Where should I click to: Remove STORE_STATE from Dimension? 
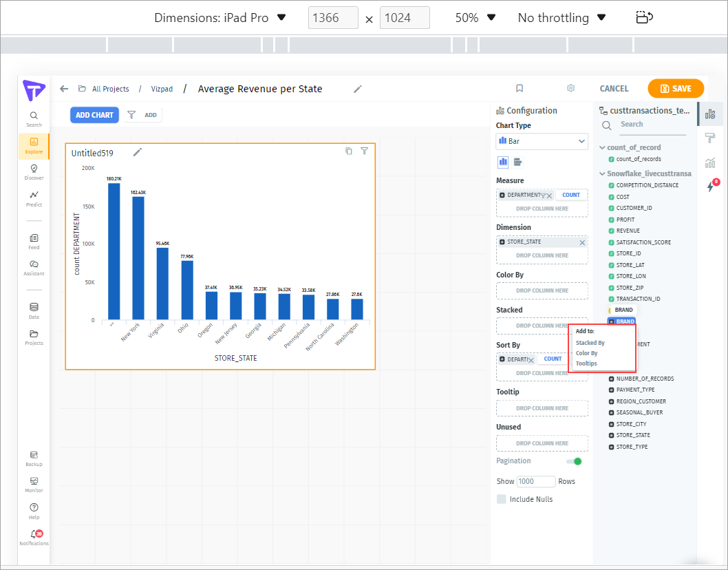pos(582,242)
